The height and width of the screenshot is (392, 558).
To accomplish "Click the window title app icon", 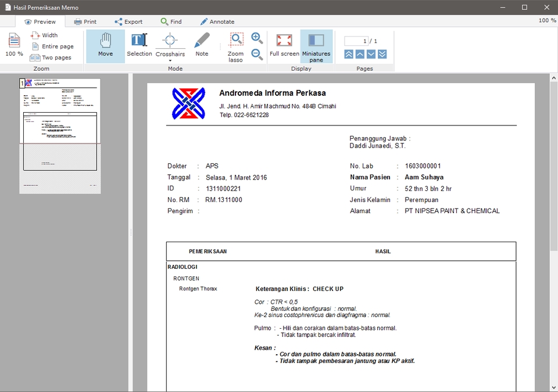I will [x=8, y=7].
